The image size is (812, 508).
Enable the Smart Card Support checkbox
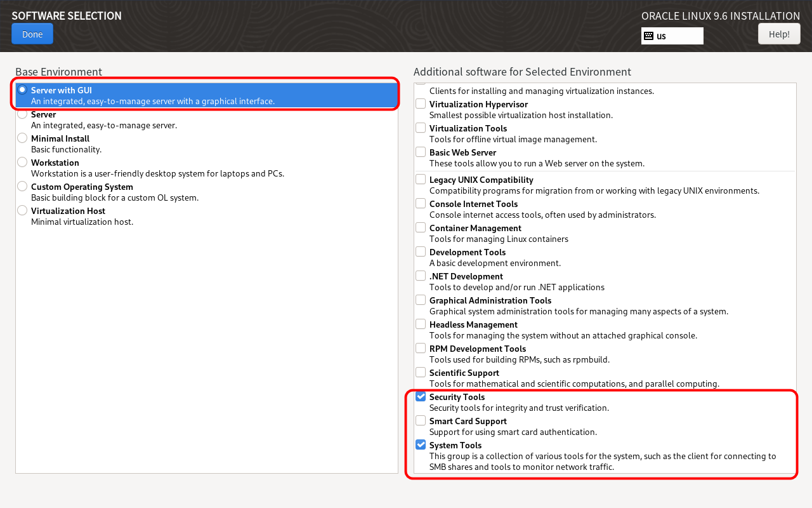[421, 420]
